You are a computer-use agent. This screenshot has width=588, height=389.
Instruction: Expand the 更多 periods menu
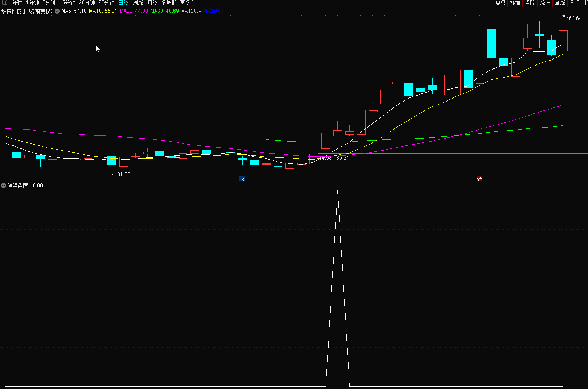[x=187, y=3]
